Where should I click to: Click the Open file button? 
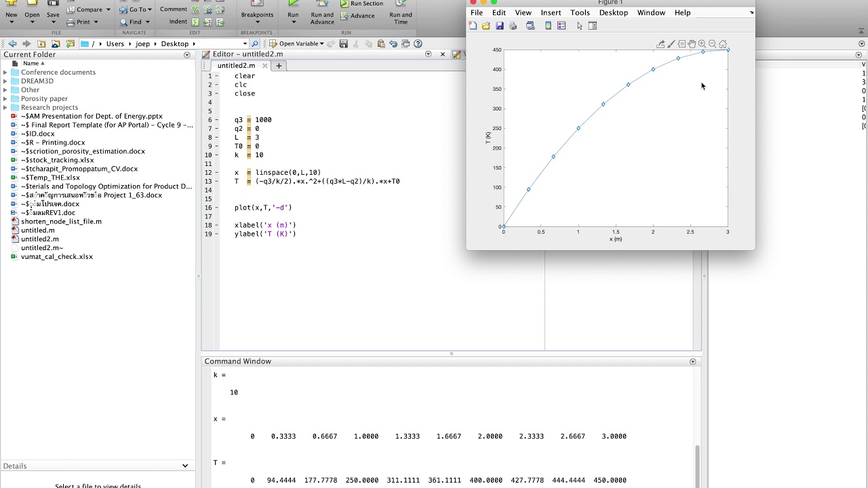point(32,10)
